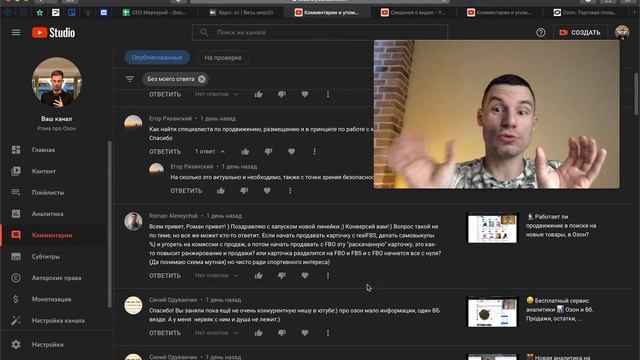This screenshot has width=640, height=360.
Task: Click channel profile picture in sidebar
Action: (57, 82)
